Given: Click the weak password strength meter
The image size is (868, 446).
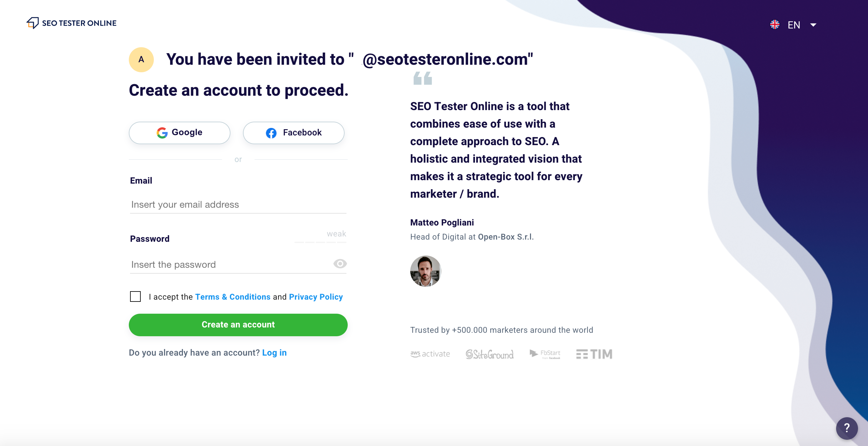Looking at the screenshot, I should click(x=320, y=238).
